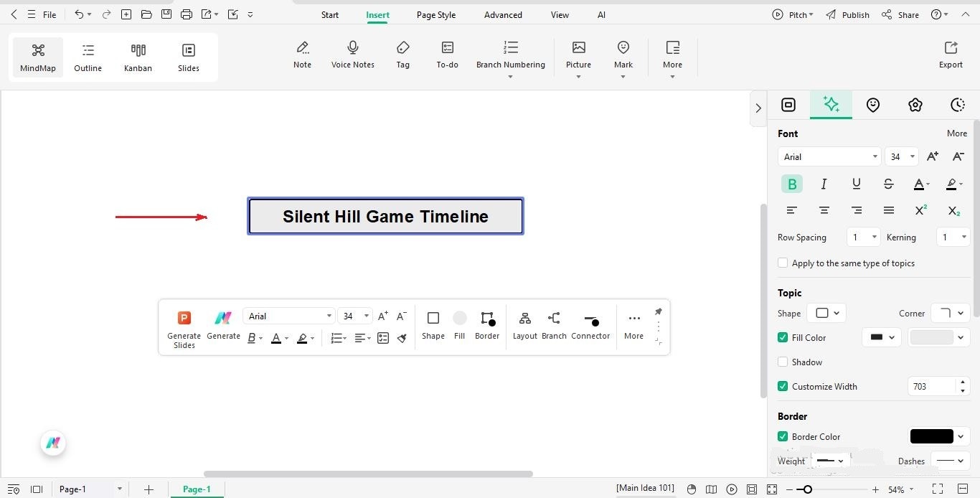Screen dimensions: 980x498
Task: Insert a Note
Action: pos(303,55)
